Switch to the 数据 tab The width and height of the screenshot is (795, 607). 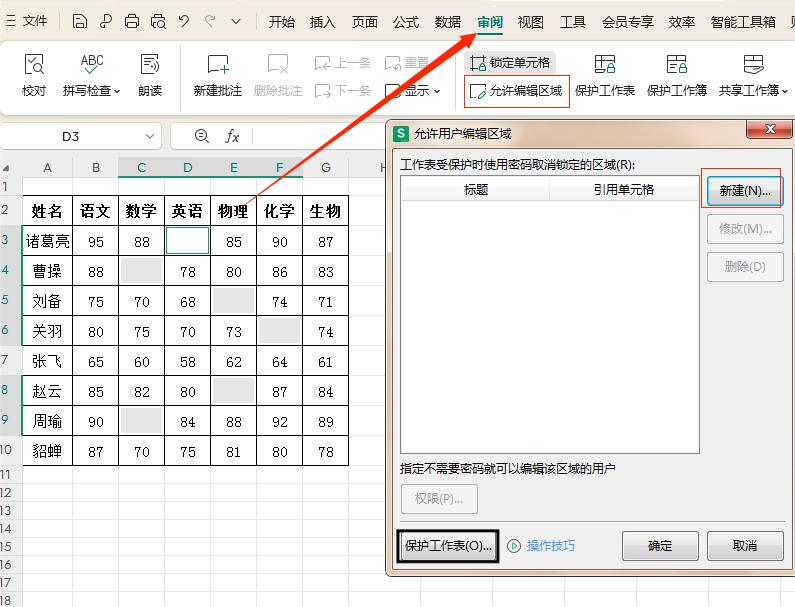pos(448,22)
